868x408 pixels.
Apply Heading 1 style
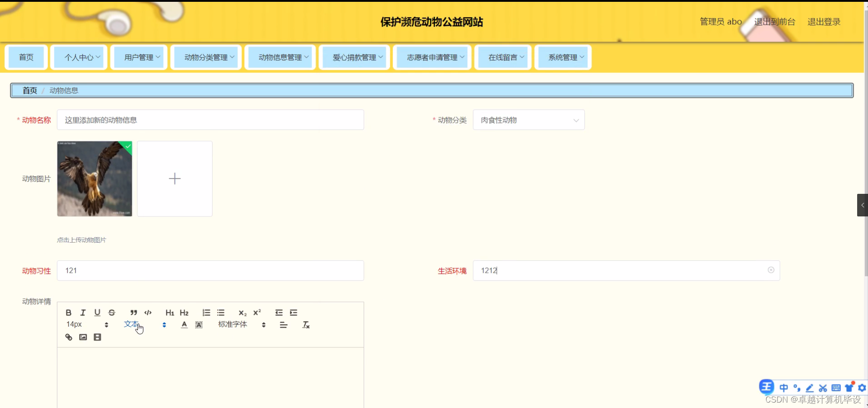(x=170, y=313)
